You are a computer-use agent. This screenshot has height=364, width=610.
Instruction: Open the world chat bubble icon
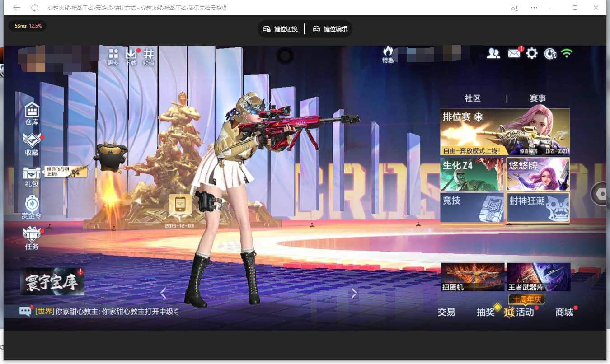click(25, 311)
